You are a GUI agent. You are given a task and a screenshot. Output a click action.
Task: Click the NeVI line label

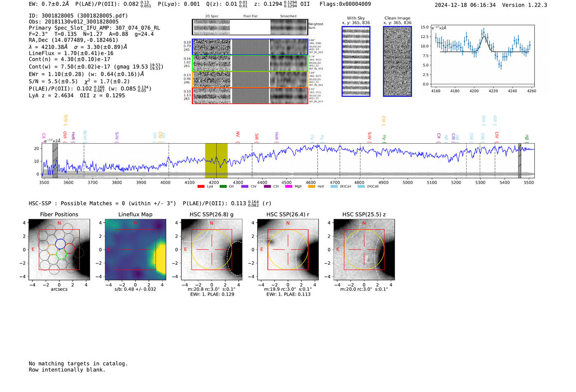pos(85,137)
